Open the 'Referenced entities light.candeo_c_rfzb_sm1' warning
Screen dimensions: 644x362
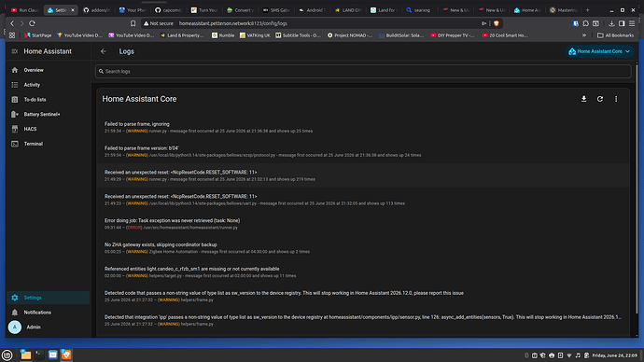(363, 272)
